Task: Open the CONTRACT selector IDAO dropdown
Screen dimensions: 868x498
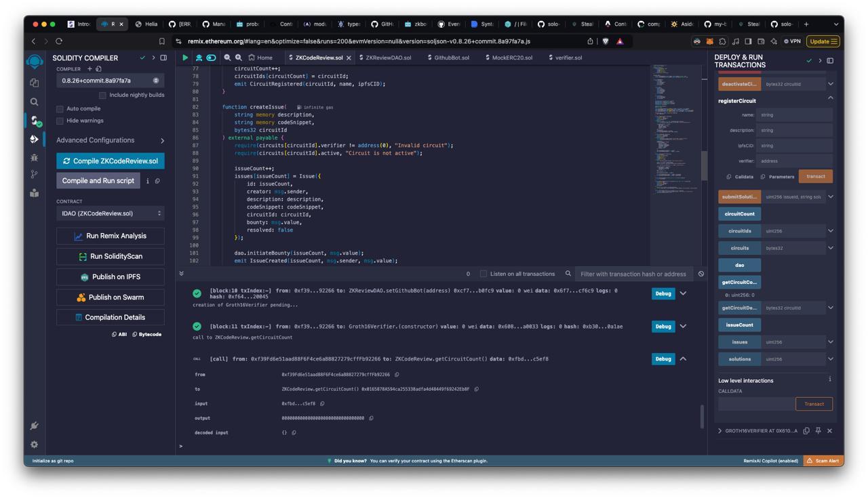Action: (111, 213)
